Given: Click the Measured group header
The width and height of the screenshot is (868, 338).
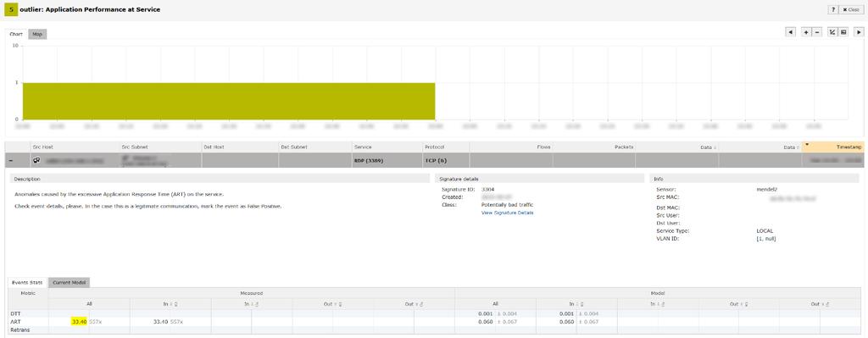Looking at the screenshot, I should tap(251, 292).
